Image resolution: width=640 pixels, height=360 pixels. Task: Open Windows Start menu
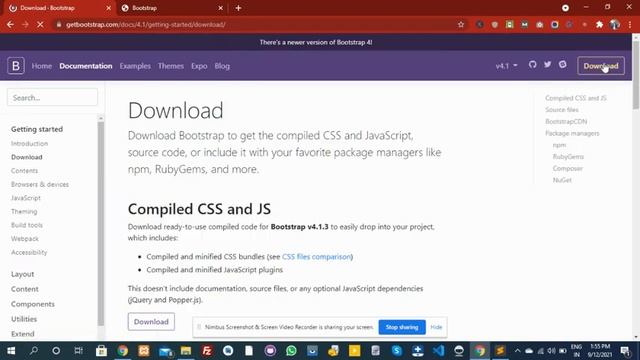[11, 351]
